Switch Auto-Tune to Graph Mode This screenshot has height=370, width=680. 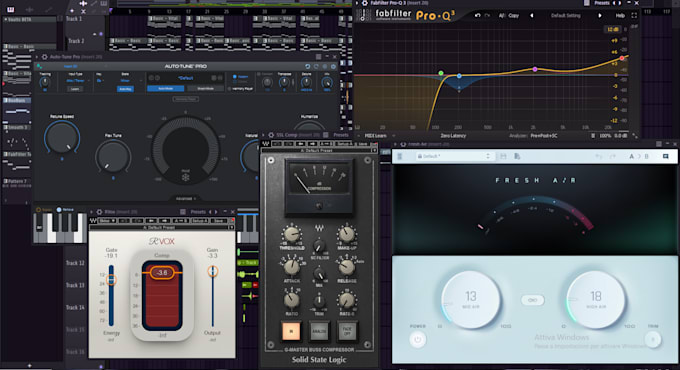point(205,88)
